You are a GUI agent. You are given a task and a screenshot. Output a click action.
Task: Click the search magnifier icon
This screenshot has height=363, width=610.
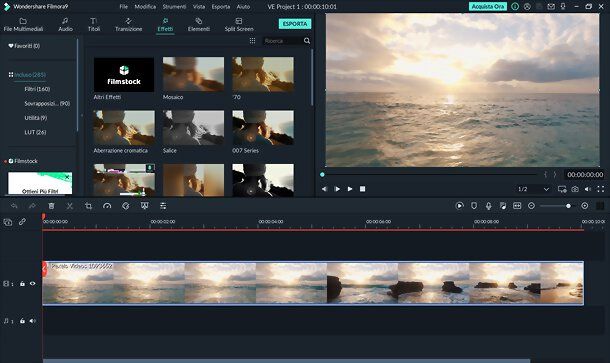click(307, 41)
